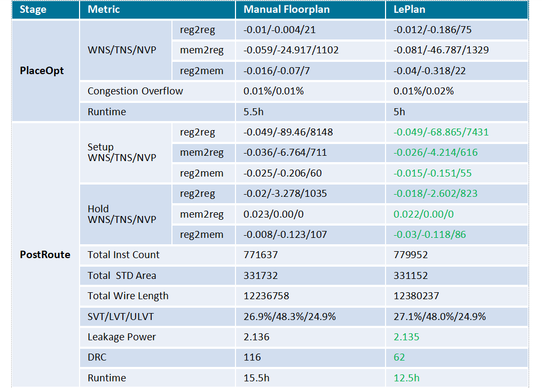Image resolution: width=542 pixels, height=392 pixels.
Task: Select the Total Inst Count row label
Action: (x=123, y=255)
